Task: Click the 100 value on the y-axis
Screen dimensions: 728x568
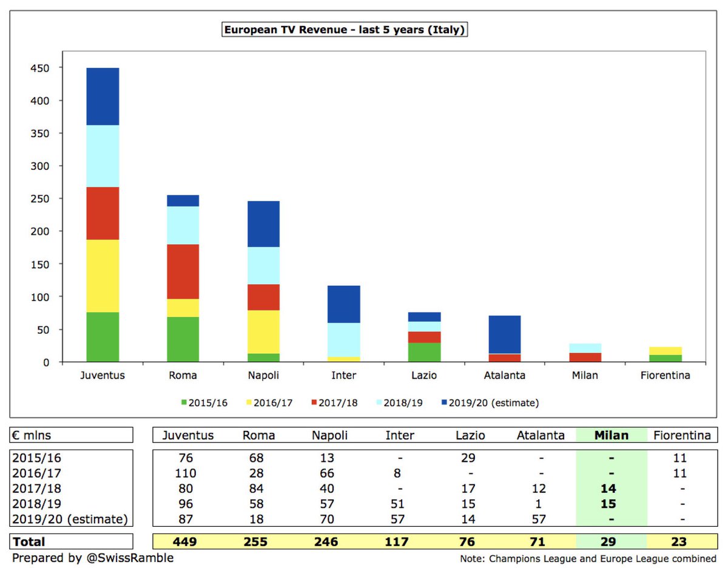Action: coord(39,297)
